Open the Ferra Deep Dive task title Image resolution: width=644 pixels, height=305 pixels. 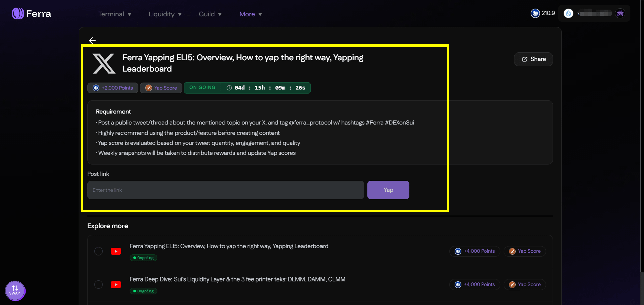(x=237, y=279)
